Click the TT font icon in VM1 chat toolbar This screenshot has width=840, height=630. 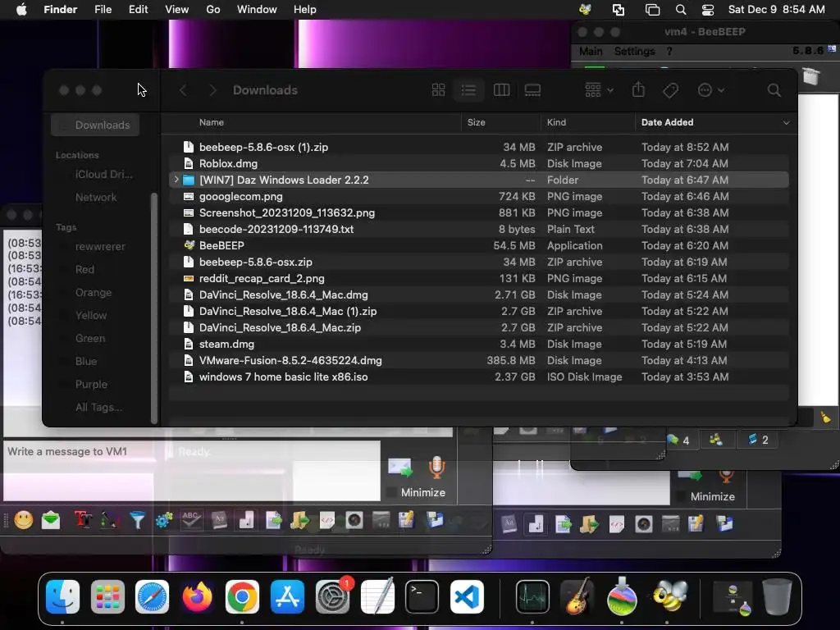(x=83, y=520)
